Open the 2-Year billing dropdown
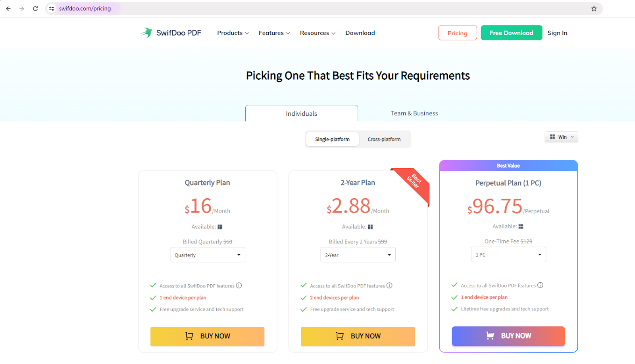Screen dimensions: 635x364 point(358,255)
